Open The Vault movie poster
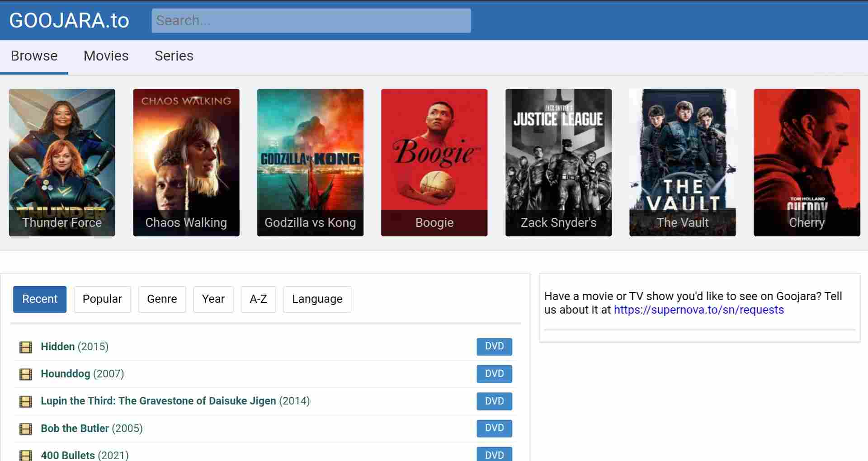868x461 pixels. click(x=683, y=162)
